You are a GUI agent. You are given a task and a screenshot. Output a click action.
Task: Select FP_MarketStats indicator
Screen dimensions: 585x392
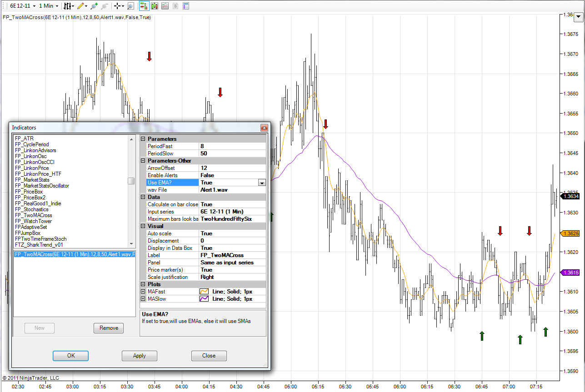[x=32, y=180]
